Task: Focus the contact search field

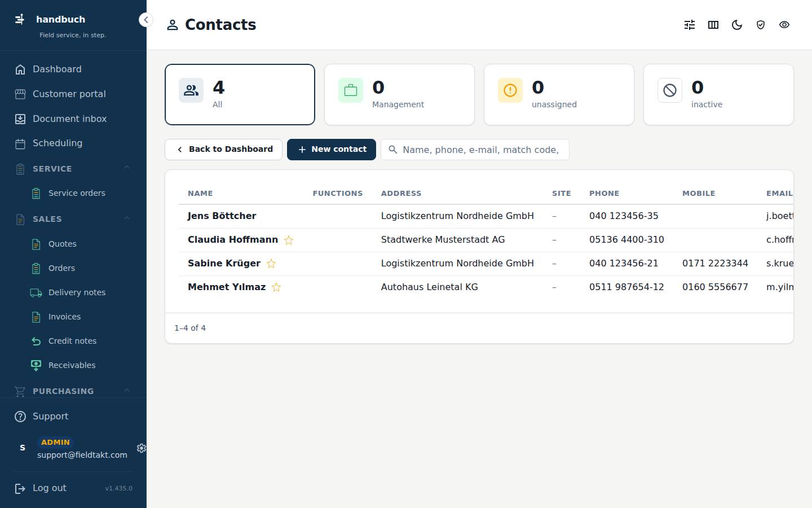Action: [x=475, y=150]
